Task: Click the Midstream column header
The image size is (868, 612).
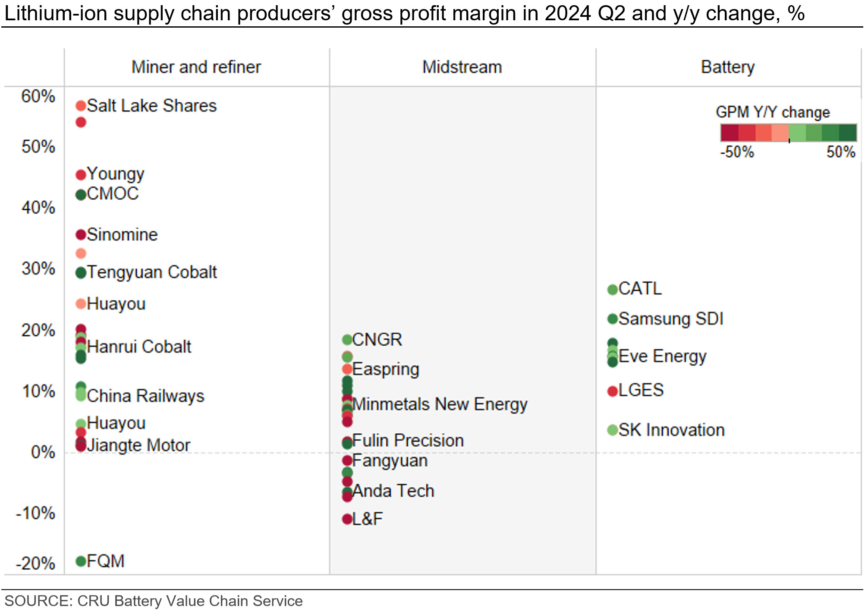Action: click(x=462, y=67)
